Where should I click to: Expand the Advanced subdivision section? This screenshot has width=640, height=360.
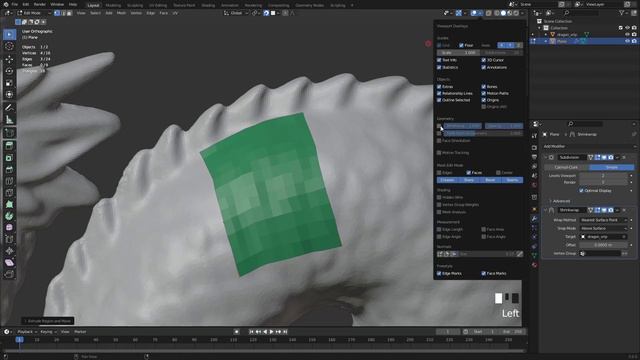pyautogui.click(x=560, y=201)
